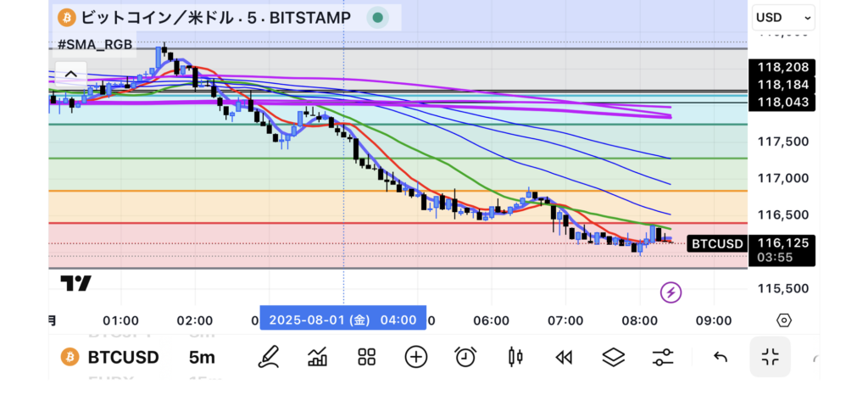Image resolution: width=868 pixels, height=401 pixels.
Task: Open the object tree layers icon
Action: [x=612, y=357]
